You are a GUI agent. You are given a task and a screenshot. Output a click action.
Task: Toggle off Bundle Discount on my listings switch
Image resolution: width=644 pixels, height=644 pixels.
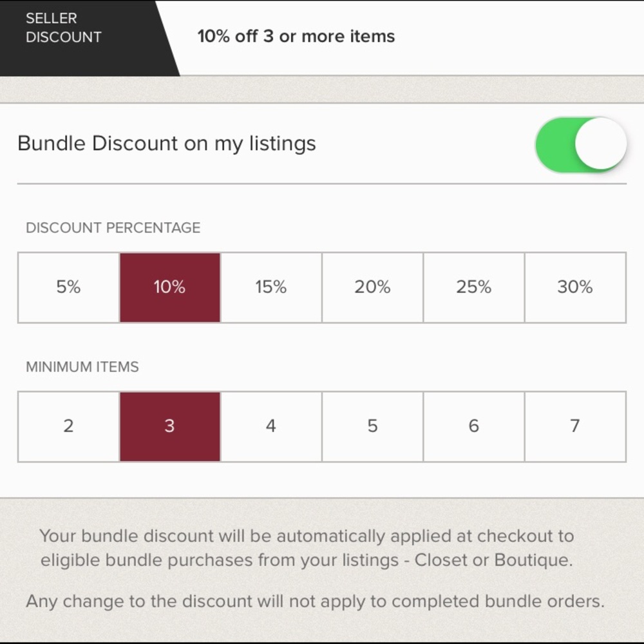click(x=580, y=145)
